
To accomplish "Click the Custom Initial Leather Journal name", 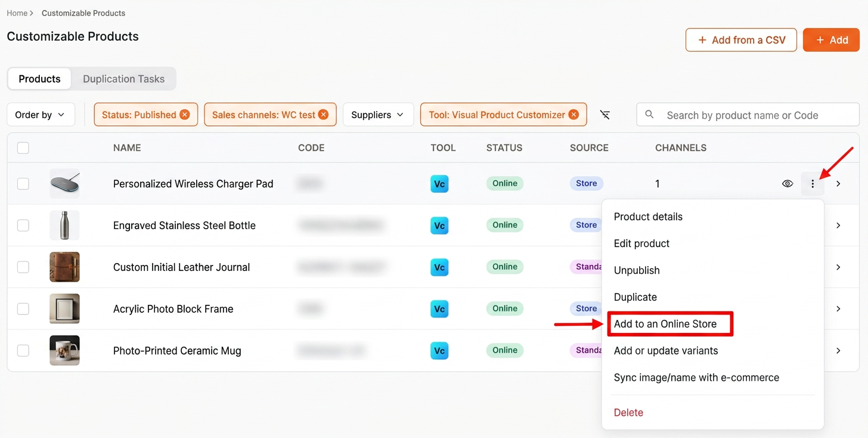I will [181, 267].
